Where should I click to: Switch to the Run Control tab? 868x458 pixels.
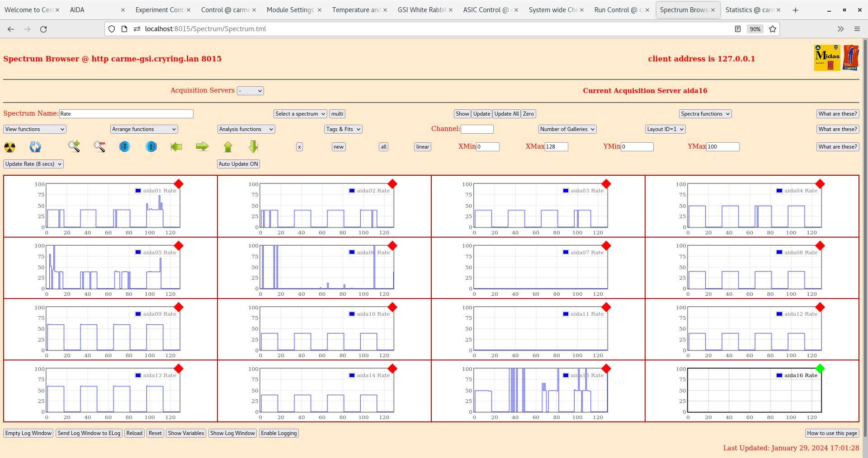coord(619,9)
